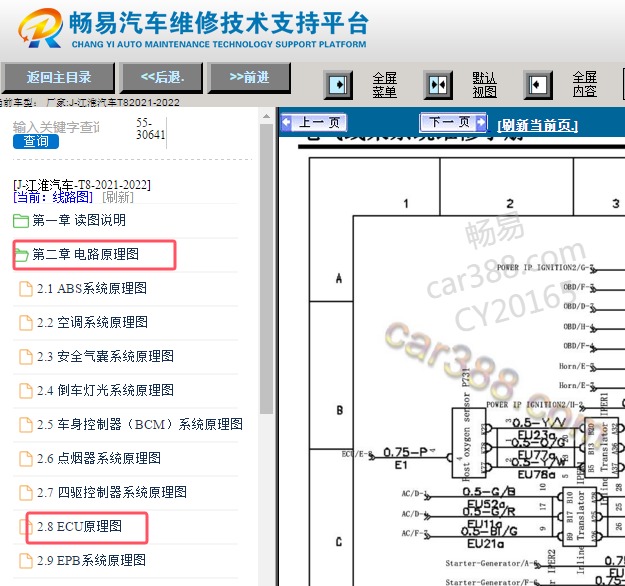This screenshot has height=586, width=625.
Task: Click document icon beside 2.3 安全气囊系统原理图
Action: tap(26, 356)
